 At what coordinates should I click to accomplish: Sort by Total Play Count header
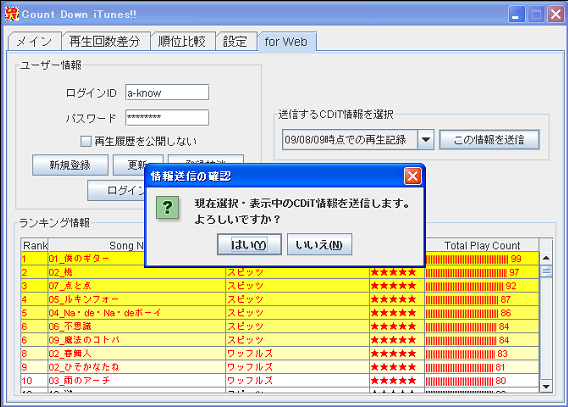(482, 246)
